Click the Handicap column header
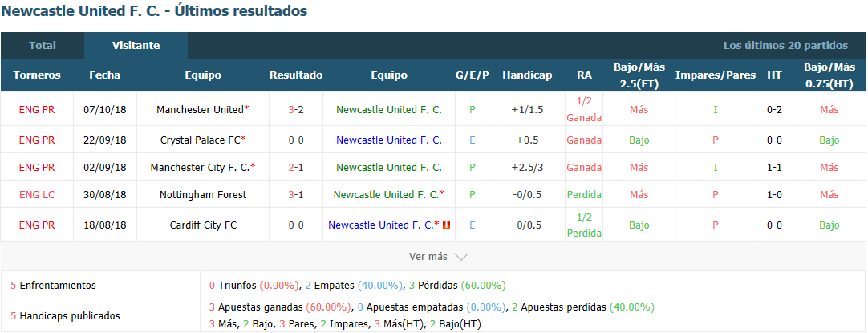The height and width of the screenshot is (333, 868). pyautogui.click(x=527, y=75)
